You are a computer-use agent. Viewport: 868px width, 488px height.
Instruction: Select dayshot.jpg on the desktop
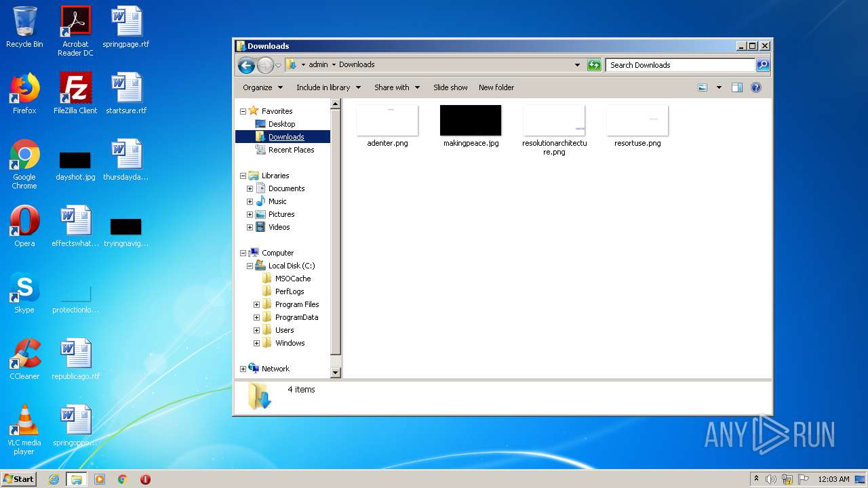pos(75,167)
